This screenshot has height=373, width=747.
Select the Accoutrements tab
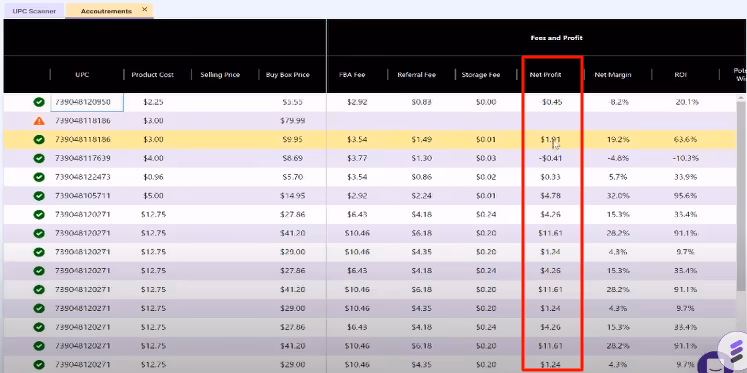[106, 10]
